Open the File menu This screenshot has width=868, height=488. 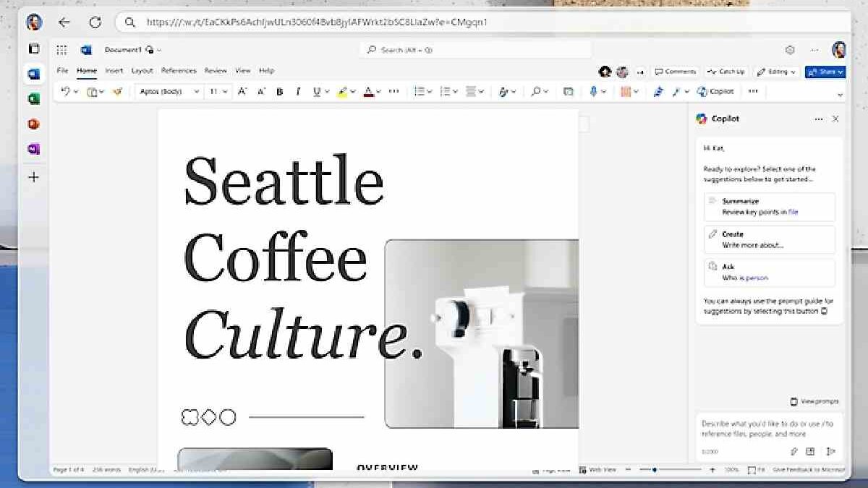62,71
